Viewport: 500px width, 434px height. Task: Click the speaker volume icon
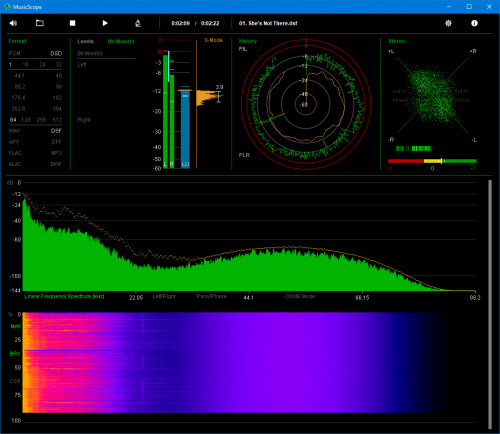pyautogui.click(x=13, y=23)
